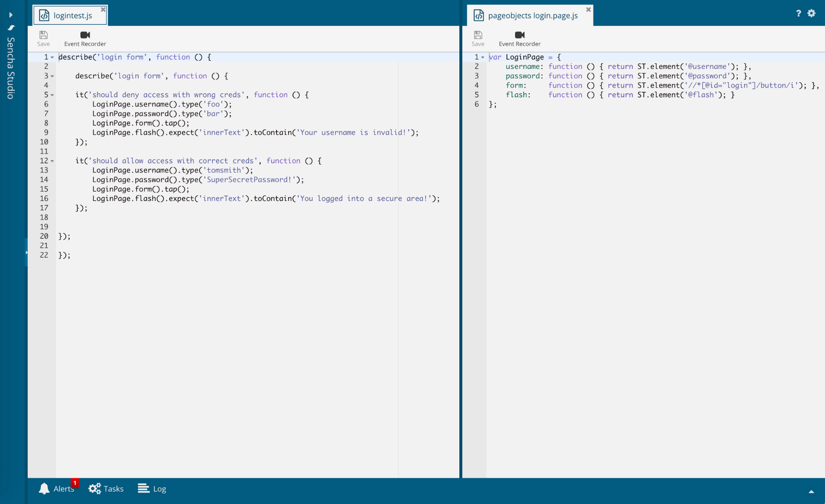The image size is (825, 504).
Task: Collapse code fold at line 3 in logintest.js
Action: (x=52, y=76)
